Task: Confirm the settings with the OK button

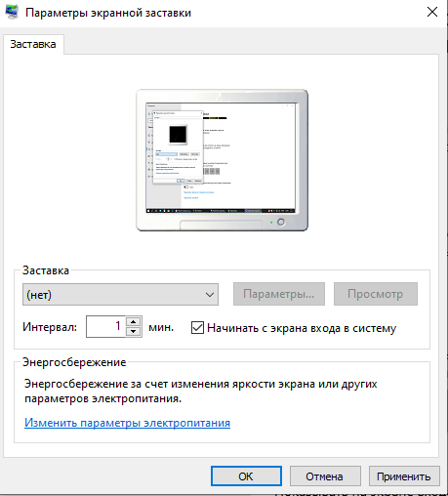Action: point(246,476)
